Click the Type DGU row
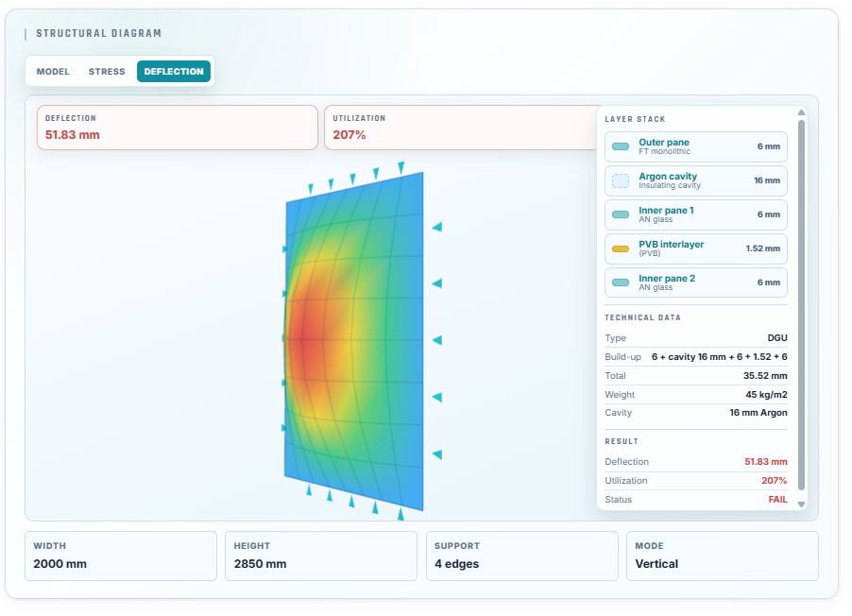Viewport: 852px width, 616px height. coord(695,338)
